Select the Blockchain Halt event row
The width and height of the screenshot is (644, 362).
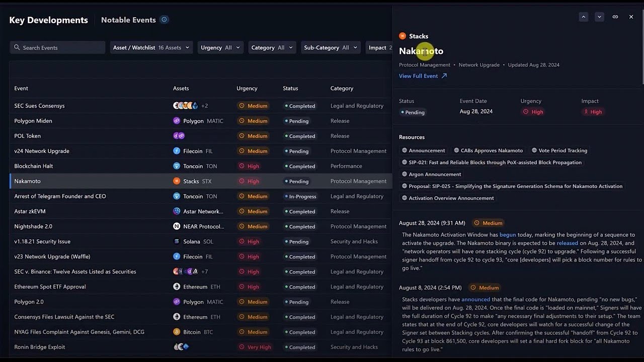(x=201, y=166)
